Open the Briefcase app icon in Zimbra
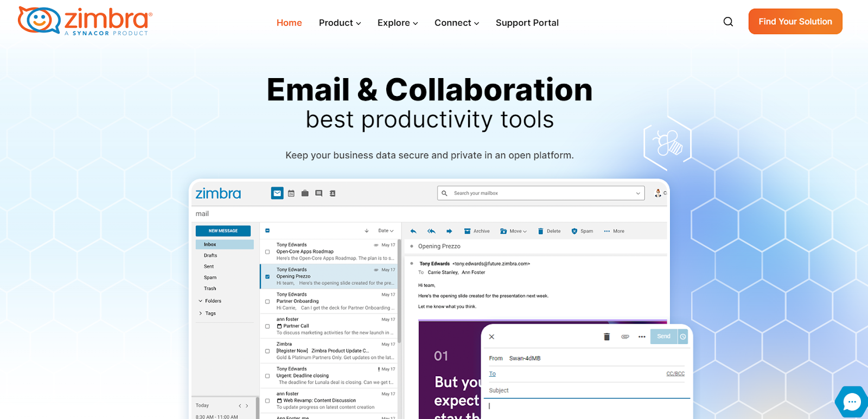The height and width of the screenshot is (419, 868). click(x=305, y=193)
